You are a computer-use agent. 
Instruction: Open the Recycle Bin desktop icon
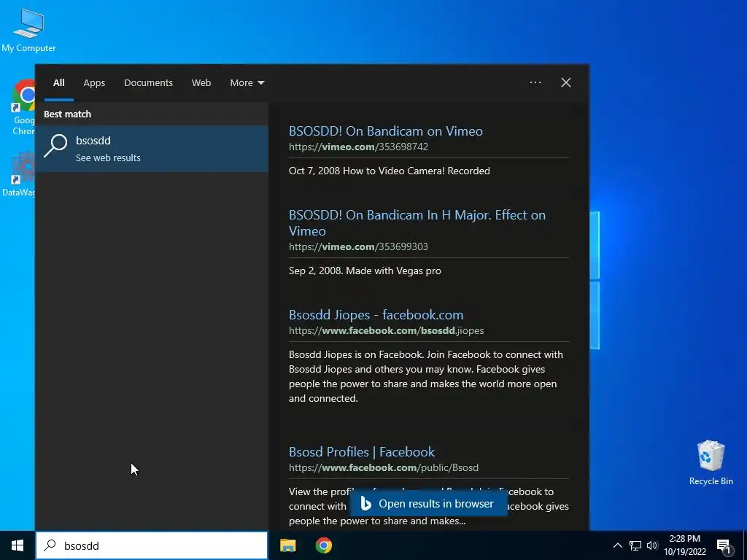tap(711, 463)
